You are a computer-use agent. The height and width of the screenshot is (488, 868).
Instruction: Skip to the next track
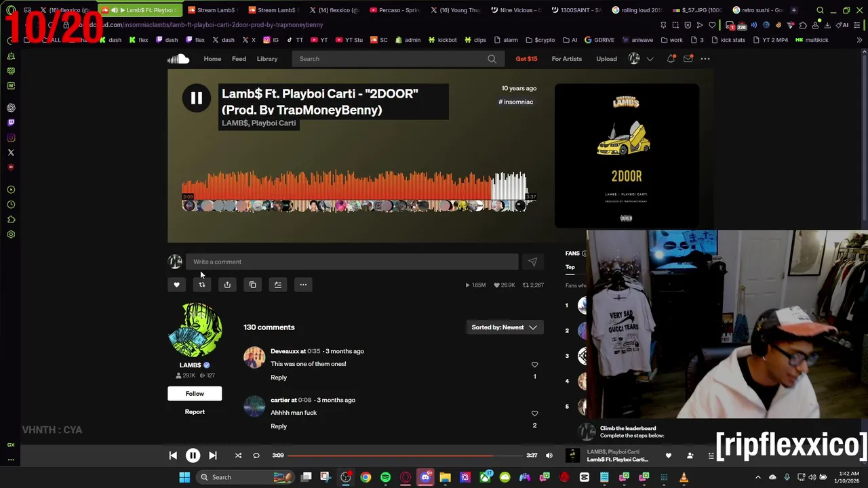click(x=212, y=455)
